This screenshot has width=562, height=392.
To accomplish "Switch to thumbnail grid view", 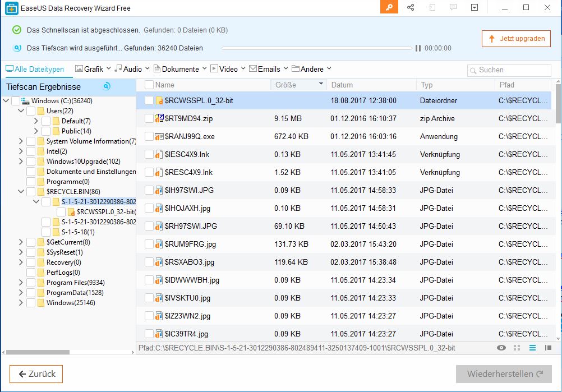I will (x=517, y=348).
